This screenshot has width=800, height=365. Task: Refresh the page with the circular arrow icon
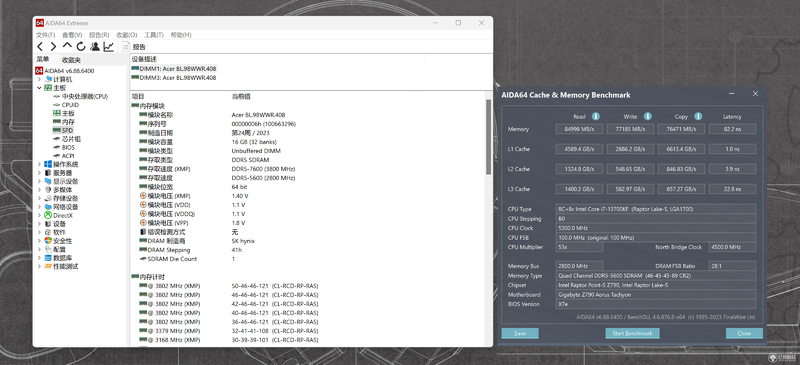81,47
